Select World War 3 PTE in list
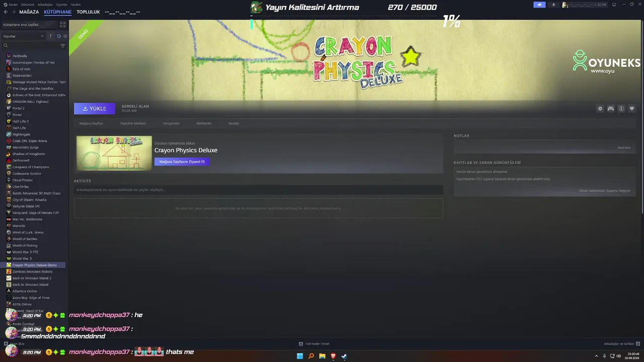Image resolution: width=644 pixels, height=362 pixels. [x=33, y=252]
